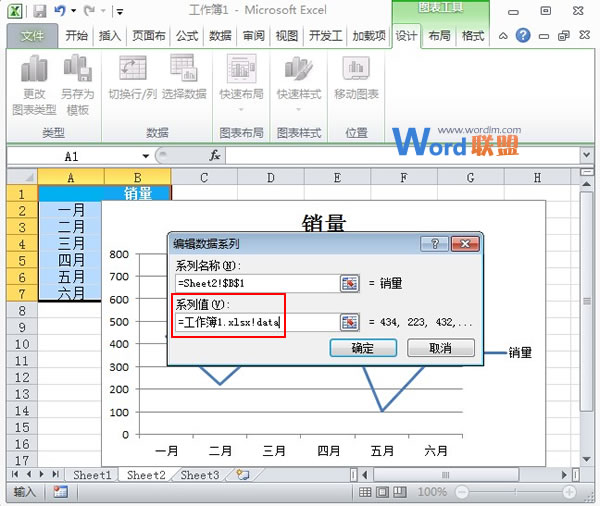Click cell A2 containing 一月
This screenshot has width=600, height=506.
click(x=71, y=210)
